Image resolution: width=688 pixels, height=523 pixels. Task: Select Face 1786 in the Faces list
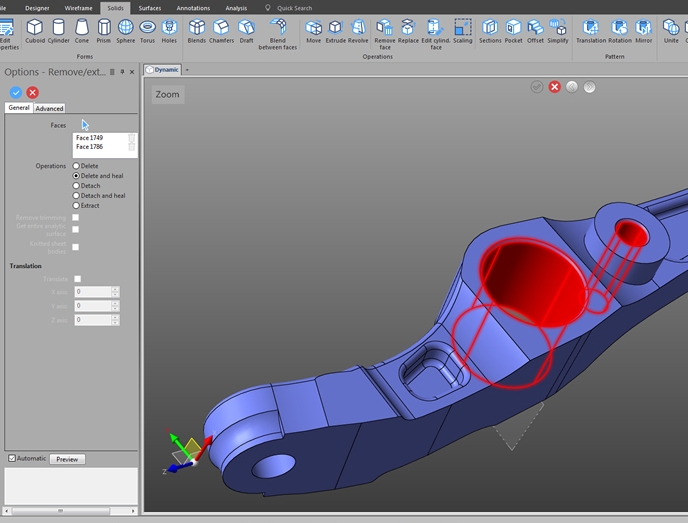[x=89, y=147]
